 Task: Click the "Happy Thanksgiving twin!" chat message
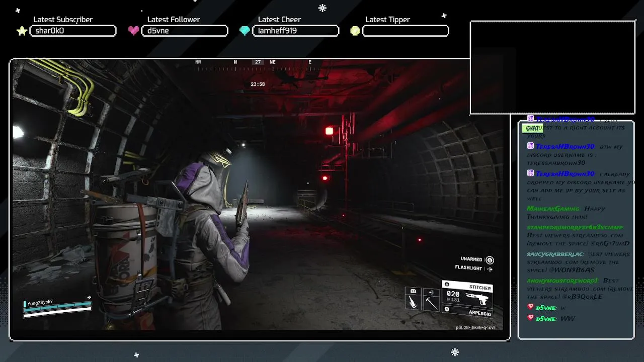(x=565, y=213)
